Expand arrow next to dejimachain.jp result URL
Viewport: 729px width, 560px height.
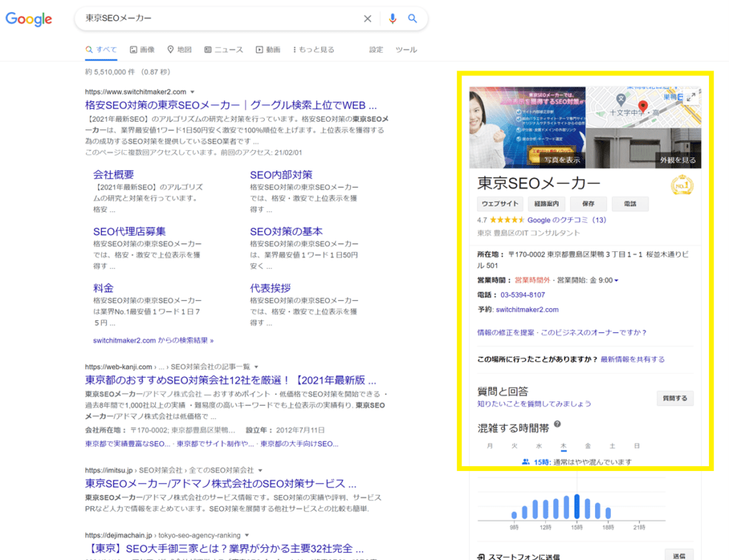247,535
